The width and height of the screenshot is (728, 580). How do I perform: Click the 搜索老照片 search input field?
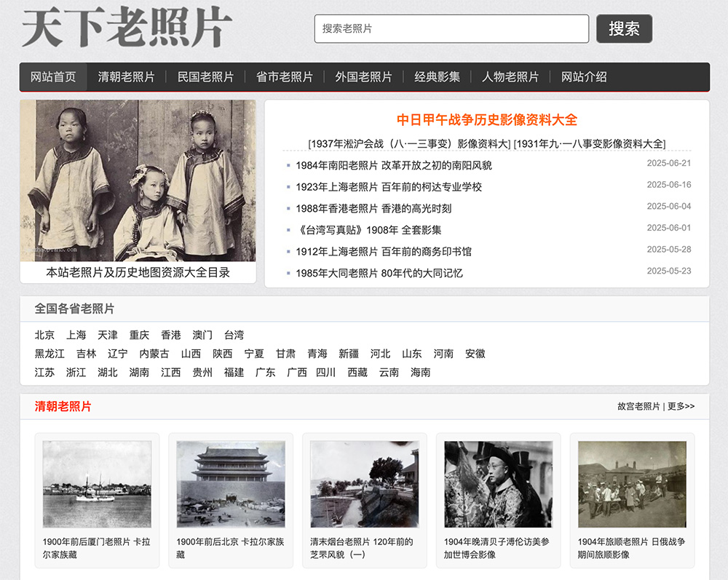pos(451,29)
